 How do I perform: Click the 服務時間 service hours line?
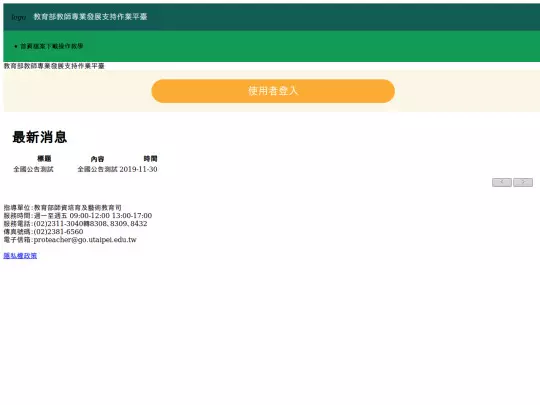click(78, 216)
